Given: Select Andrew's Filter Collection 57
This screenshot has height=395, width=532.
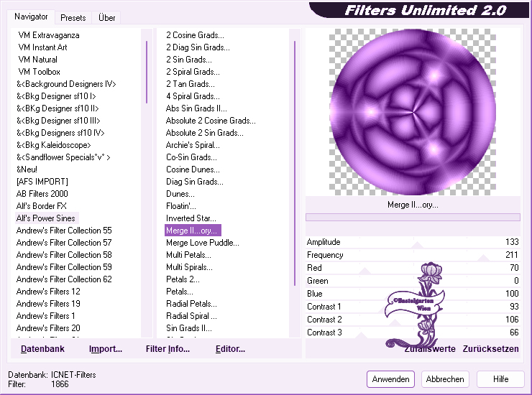Looking at the screenshot, I should 64,243.
